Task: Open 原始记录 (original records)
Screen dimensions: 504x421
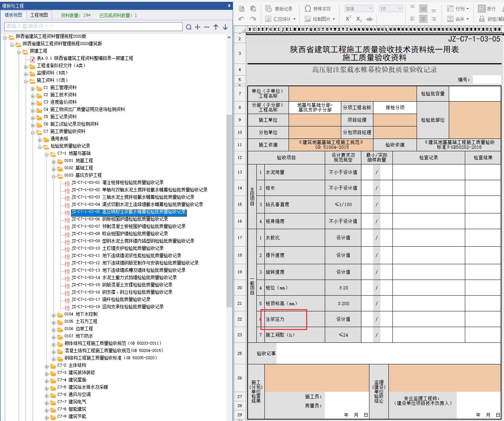Action: (x=279, y=9)
